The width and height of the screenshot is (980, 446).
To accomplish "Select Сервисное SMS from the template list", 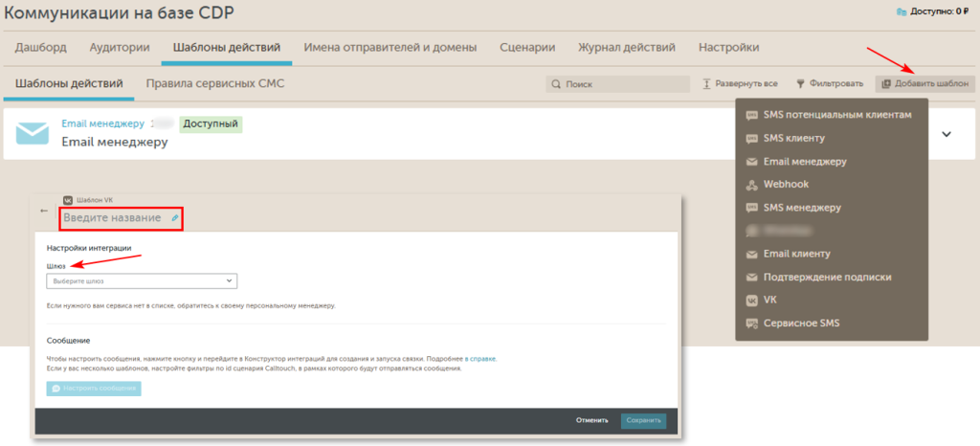I will click(802, 323).
